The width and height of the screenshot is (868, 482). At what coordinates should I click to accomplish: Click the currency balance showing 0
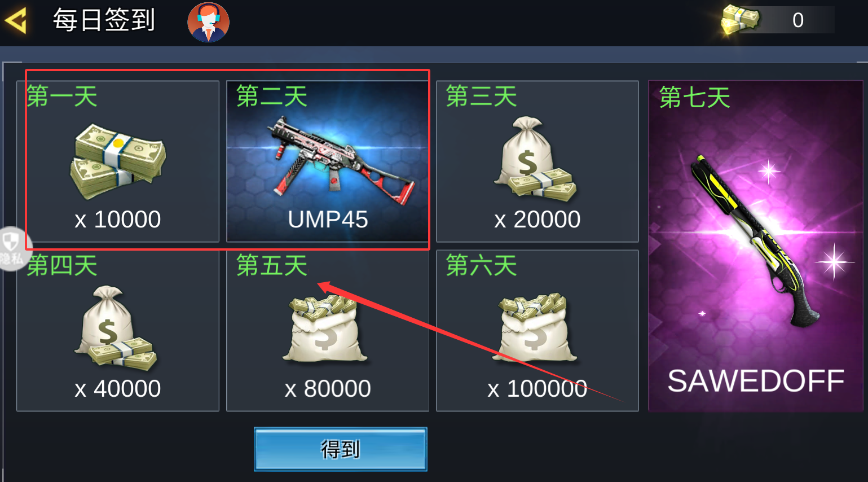(x=797, y=20)
